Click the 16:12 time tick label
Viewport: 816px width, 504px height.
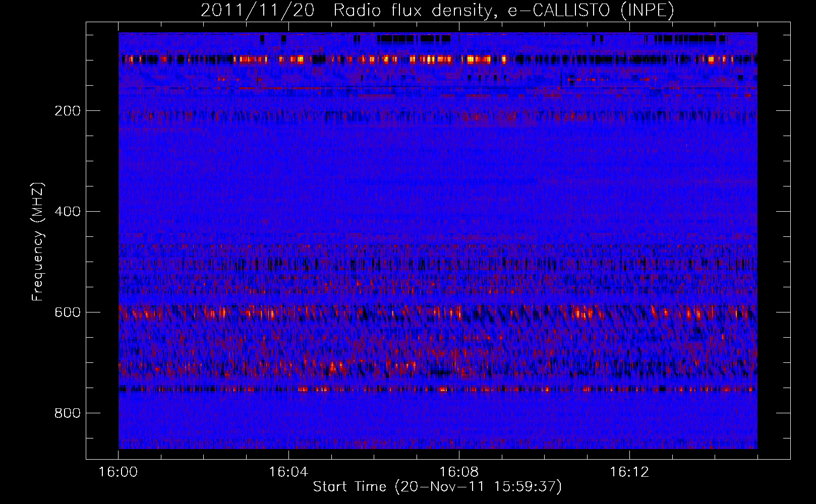(629, 472)
